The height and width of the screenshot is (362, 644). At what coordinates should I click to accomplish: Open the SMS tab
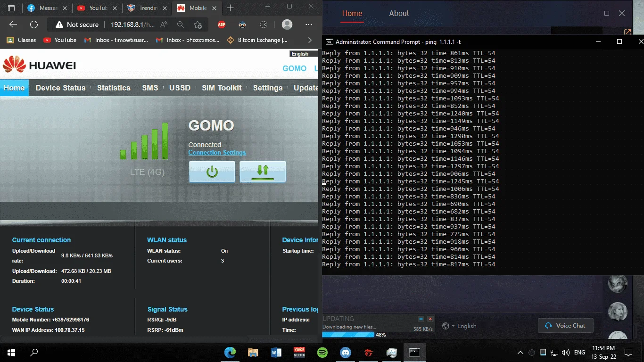(150, 88)
